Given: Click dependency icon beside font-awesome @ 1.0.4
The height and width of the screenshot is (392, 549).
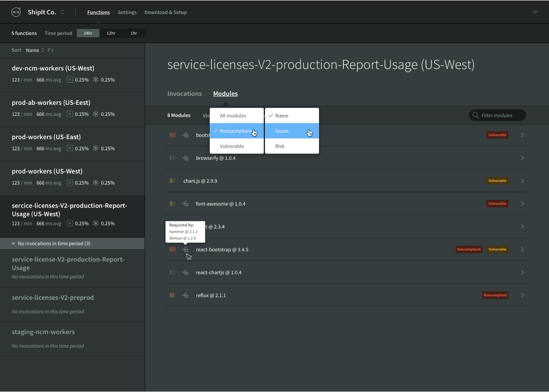Looking at the screenshot, I should coord(185,204).
